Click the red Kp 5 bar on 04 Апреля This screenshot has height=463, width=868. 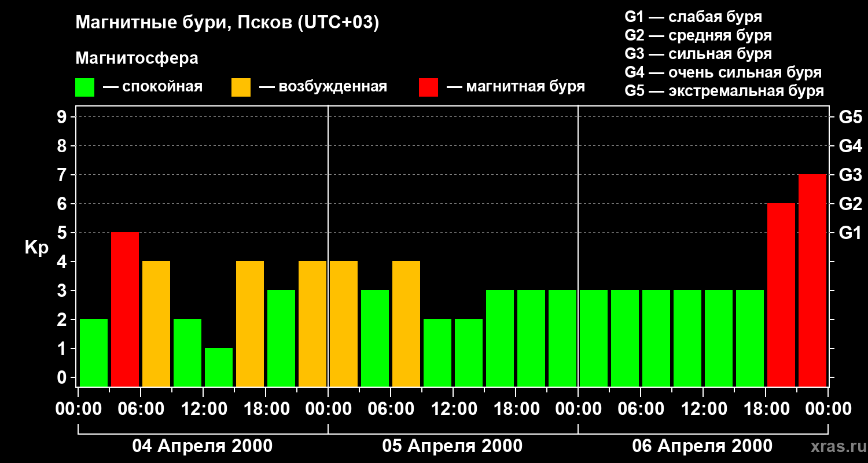click(125, 309)
